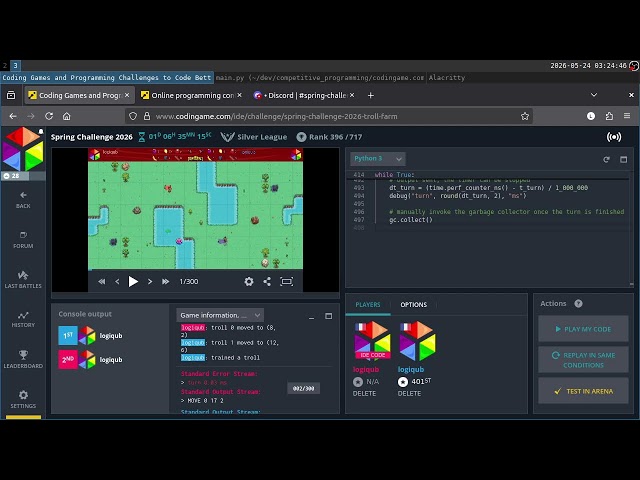Image resolution: width=640 pixels, height=480 pixels.
Task: Click the CodinGame logo in sidebar
Action: 23,149
